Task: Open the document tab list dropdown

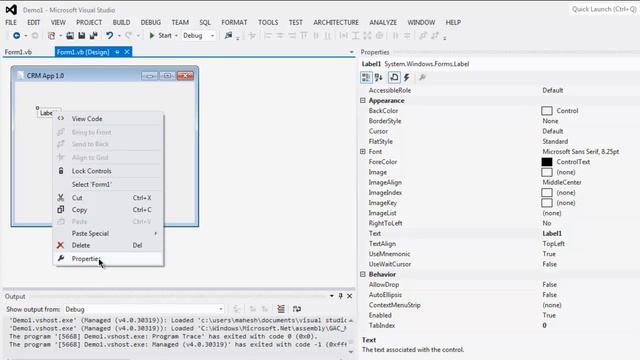Action: 351,52
